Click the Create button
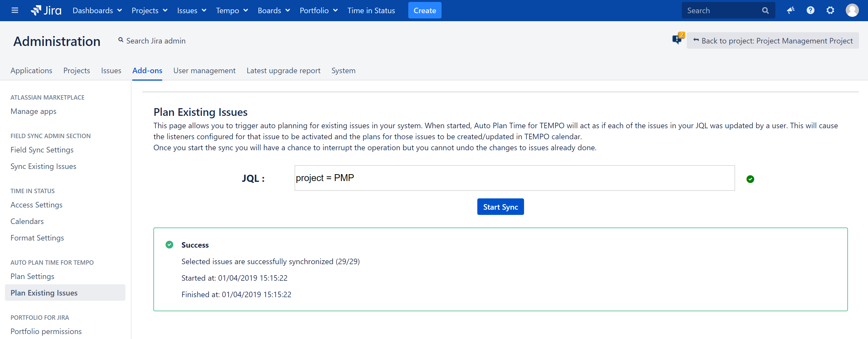Image resolution: width=868 pixels, height=339 pixels. coord(425,10)
